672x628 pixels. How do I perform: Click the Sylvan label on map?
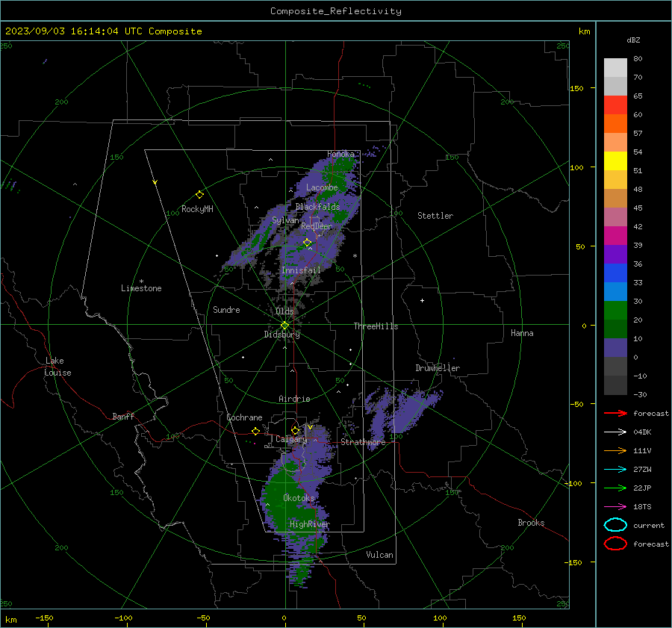pyautogui.click(x=285, y=220)
